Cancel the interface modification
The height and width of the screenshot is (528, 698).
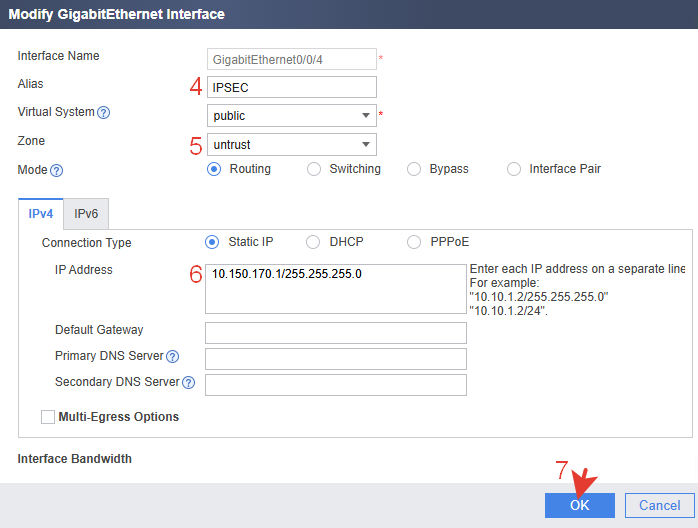659,505
